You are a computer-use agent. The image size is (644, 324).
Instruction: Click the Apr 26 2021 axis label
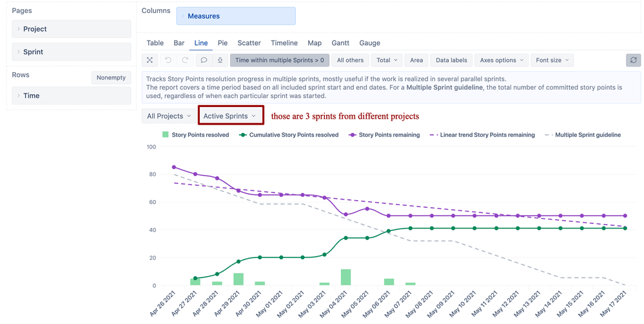tap(163, 303)
